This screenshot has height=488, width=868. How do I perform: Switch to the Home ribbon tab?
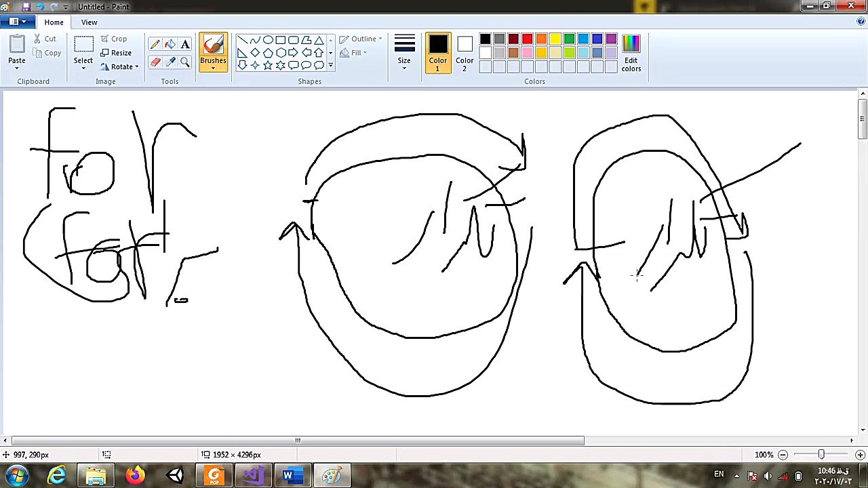pyautogui.click(x=54, y=22)
